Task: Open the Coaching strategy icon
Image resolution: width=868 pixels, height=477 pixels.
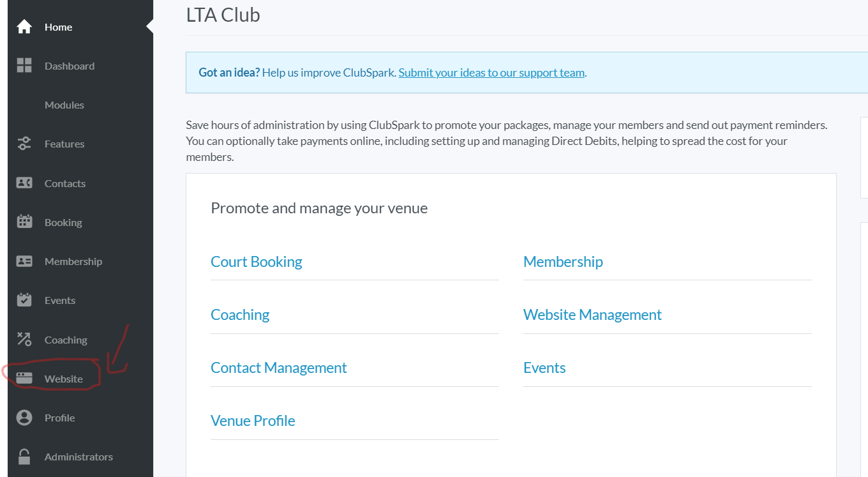Action: pyautogui.click(x=24, y=339)
